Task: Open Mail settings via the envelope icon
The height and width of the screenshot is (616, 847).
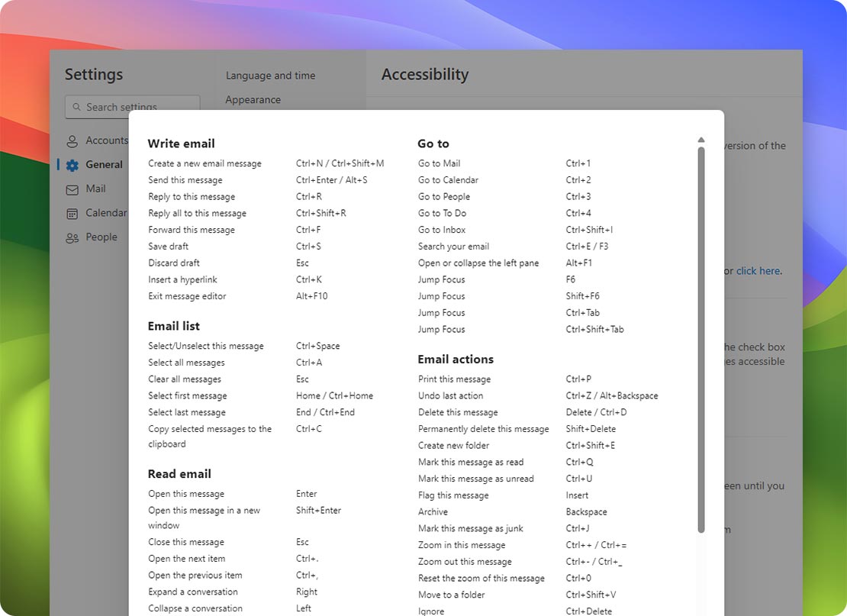Action: coord(72,189)
